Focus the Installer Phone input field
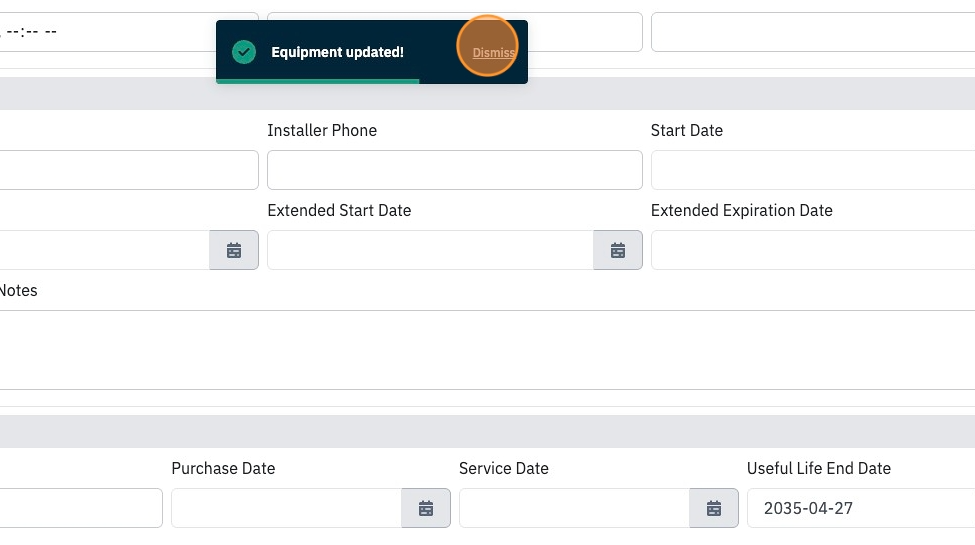 coord(455,170)
